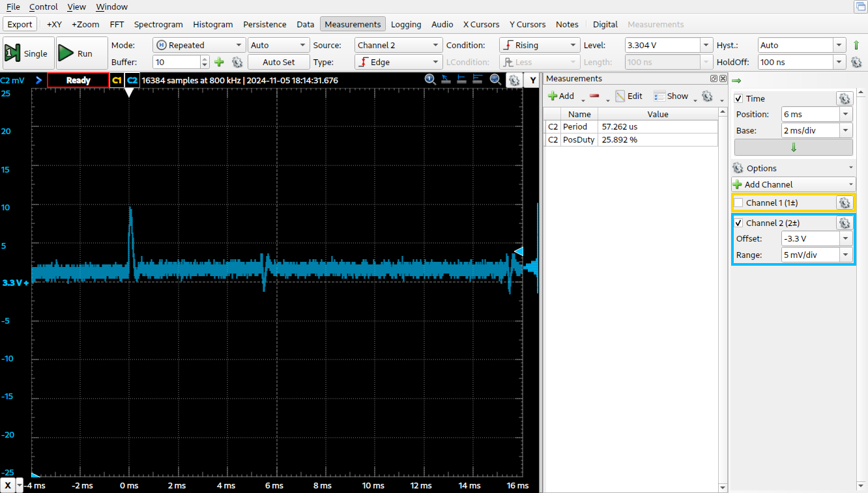
Task: Open the FFT view tab
Action: 117,24
